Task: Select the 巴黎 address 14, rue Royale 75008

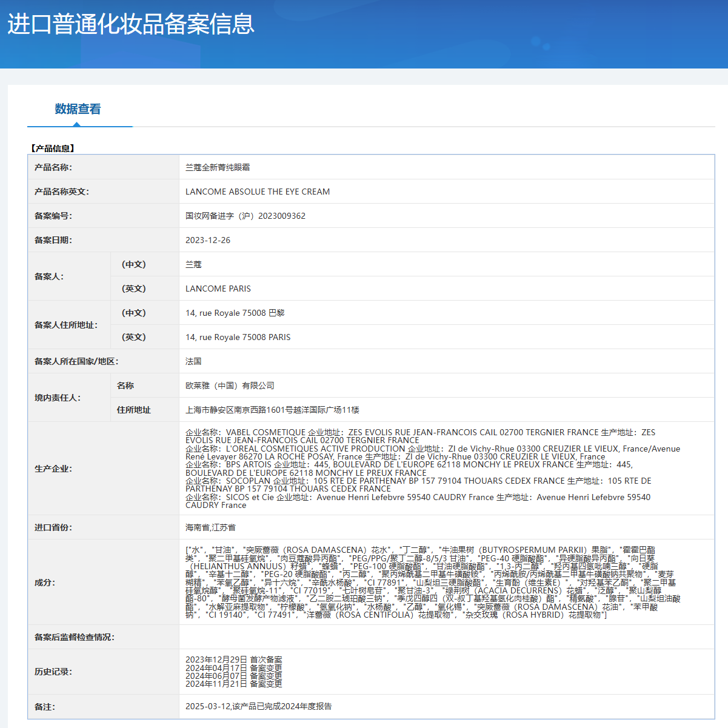Action: (x=233, y=313)
